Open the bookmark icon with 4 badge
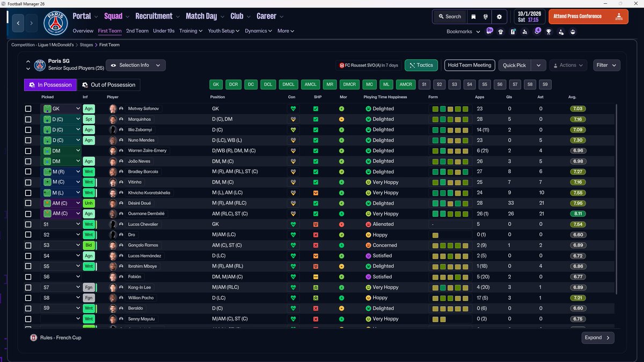Image resolution: width=644 pixels, height=362 pixels. (537, 31)
